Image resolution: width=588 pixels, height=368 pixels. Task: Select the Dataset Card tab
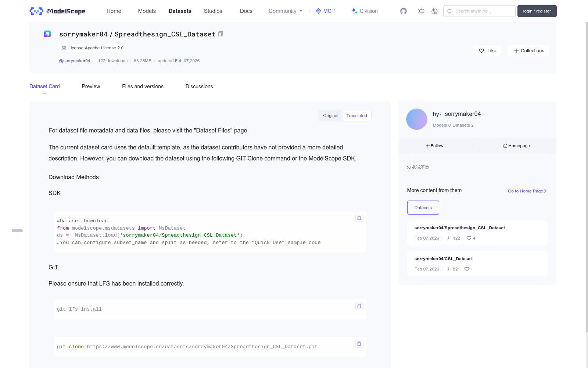pos(44,86)
